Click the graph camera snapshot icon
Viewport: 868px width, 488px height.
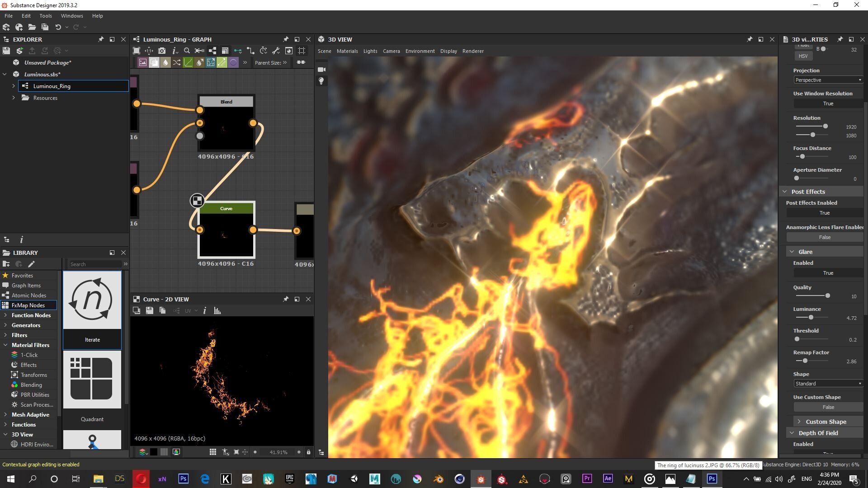(162, 51)
